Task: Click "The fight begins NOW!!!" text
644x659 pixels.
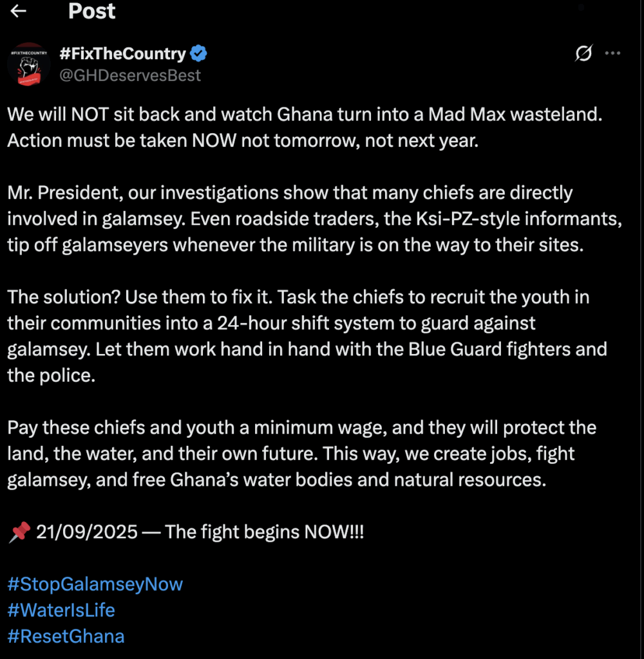Action: (x=264, y=532)
